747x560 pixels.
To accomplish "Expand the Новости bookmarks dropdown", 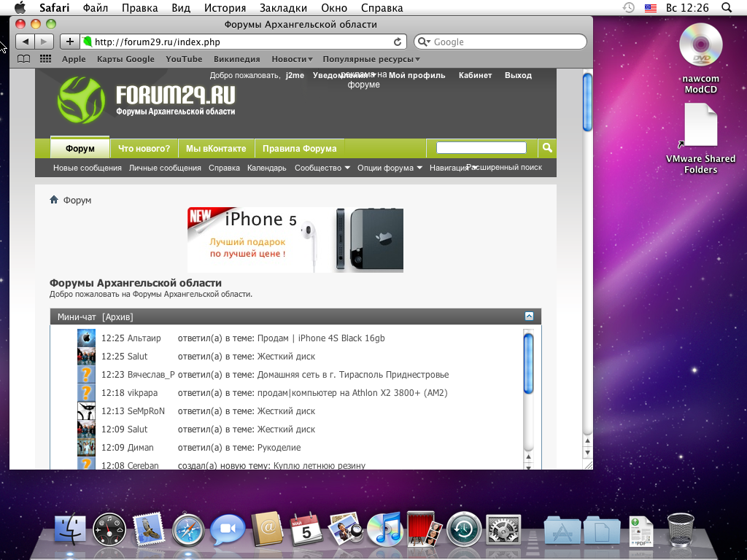I will [x=292, y=59].
